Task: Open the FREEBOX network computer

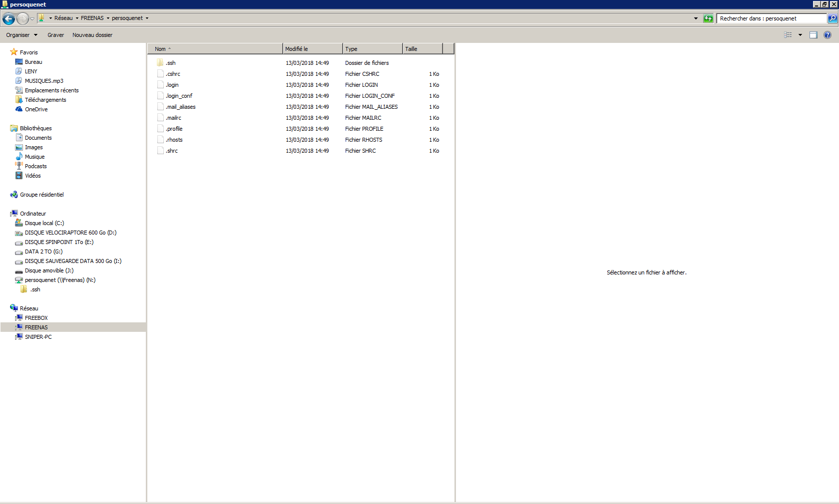Action: click(x=36, y=318)
